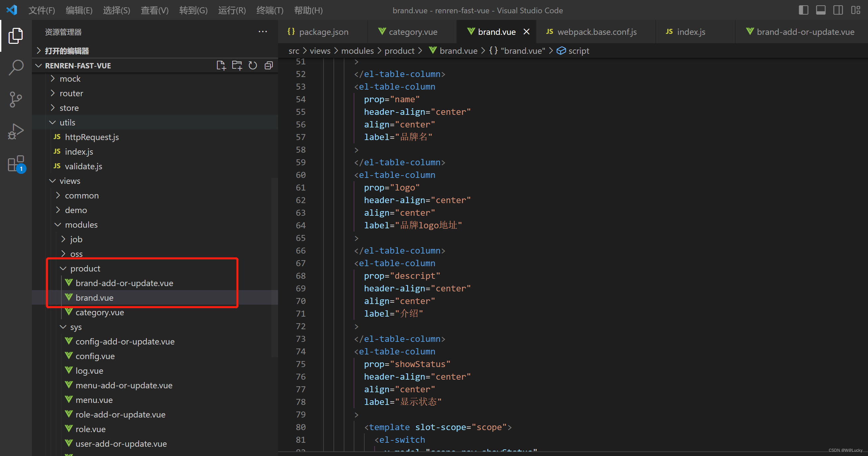The height and width of the screenshot is (456, 868).
Task: Toggle the secondary side bar layout button
Action: coord(838,10)
